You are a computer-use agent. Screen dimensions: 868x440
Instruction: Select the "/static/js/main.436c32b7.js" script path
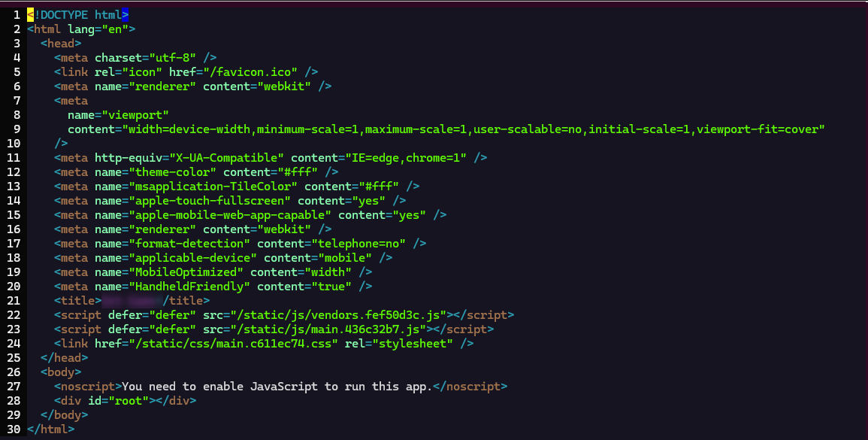(329, 329)
